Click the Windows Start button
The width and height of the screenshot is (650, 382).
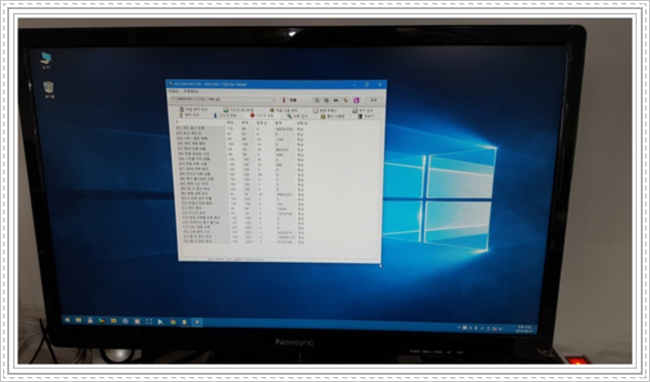[x=67, y=320]
